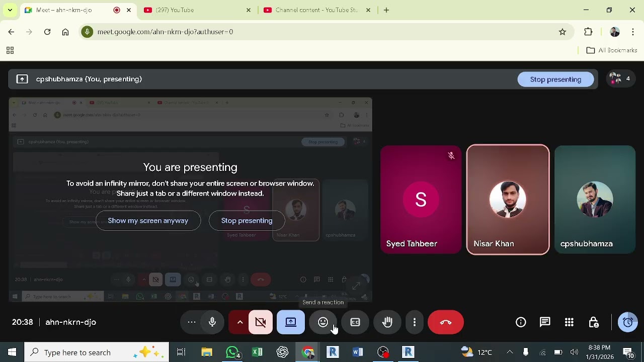Select cpshubhamza participant tile
This screenshot has width=644, height=362.
[x=595, y=200]
